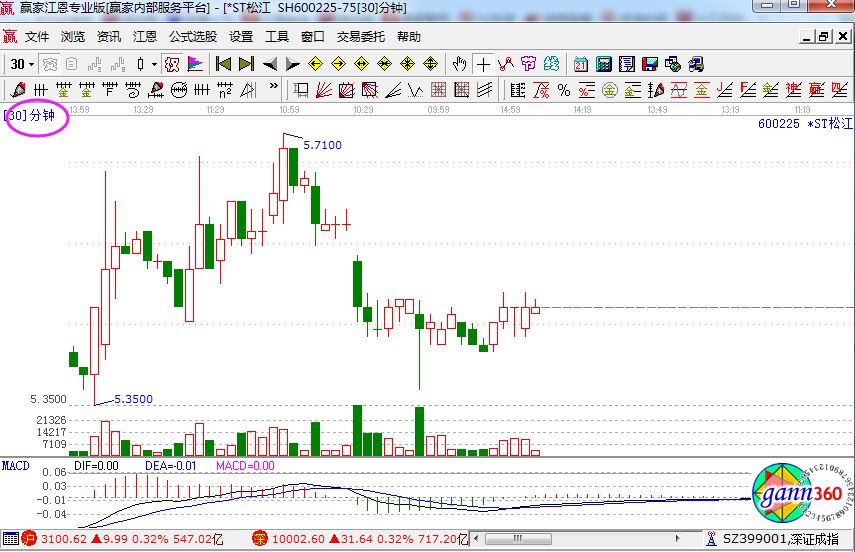Open the 30 period dropdown
This screenshot has width=855, height=552.
(22, 64)
